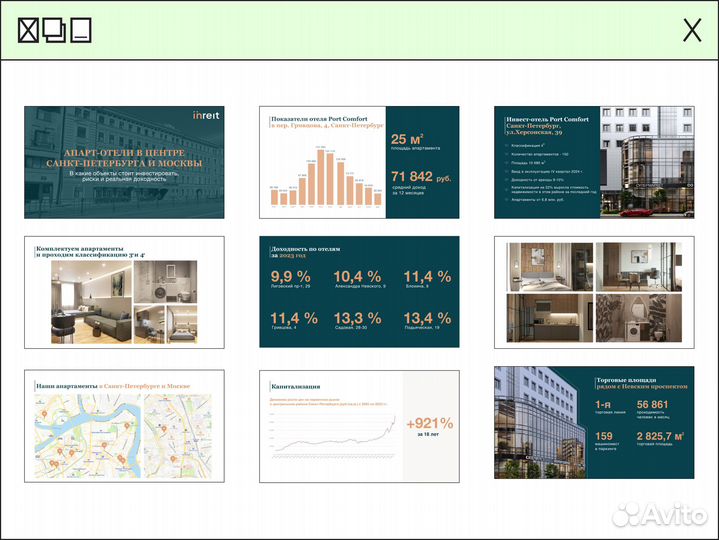Click the minimize box icon with underscore
This screenshot has width=719, height=540.
81,31
